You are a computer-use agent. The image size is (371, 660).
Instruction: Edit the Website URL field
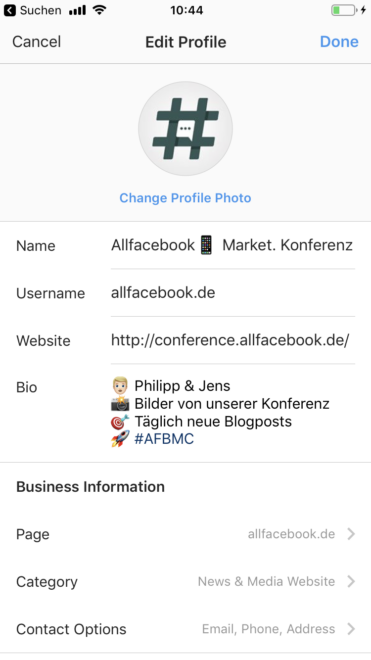pos(233,340)
